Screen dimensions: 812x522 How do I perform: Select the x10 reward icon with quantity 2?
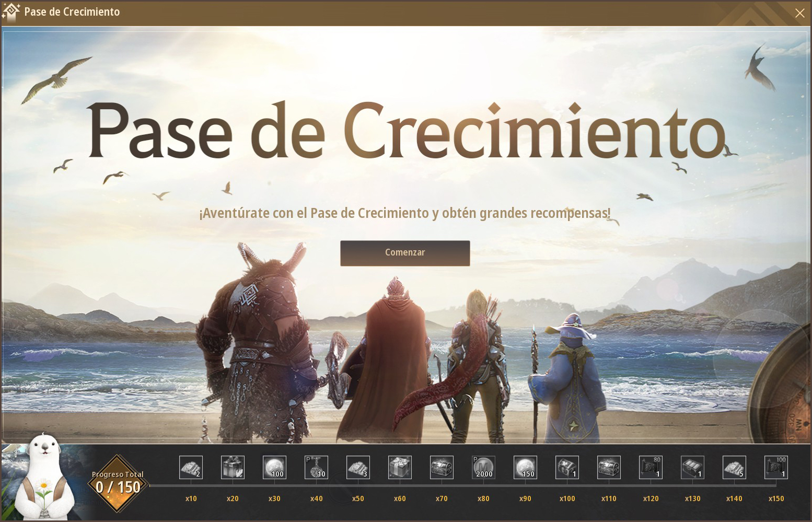[x=191, y=467]
